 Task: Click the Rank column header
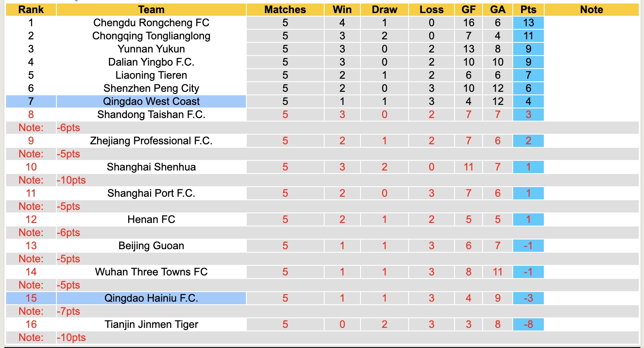pyautogui.click(x=31, y=10)
